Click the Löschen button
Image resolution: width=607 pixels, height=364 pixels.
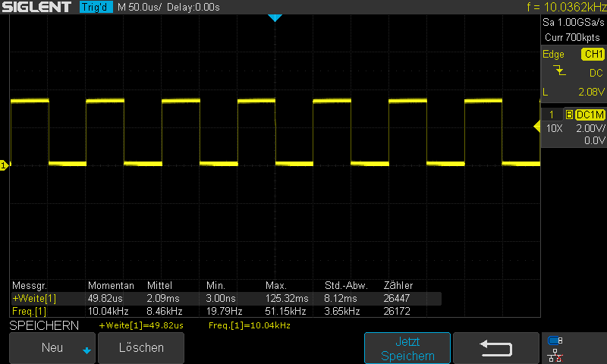[x=141, y=348]
